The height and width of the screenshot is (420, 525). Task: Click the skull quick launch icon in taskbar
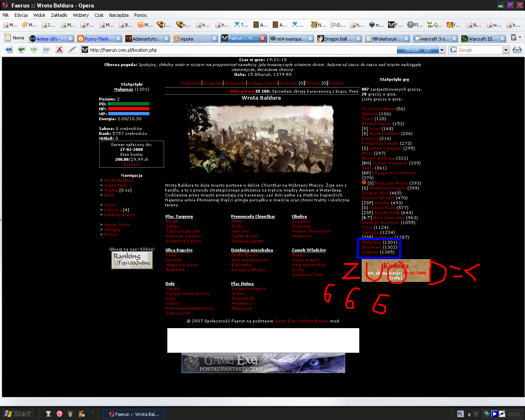pyautogui.click(x=48, y=414)
